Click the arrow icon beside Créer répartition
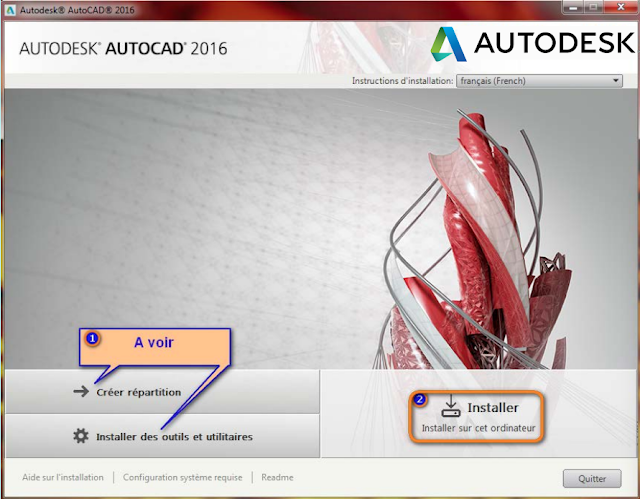This screenshot has height=499, width=640. click(x=81, y=392)
